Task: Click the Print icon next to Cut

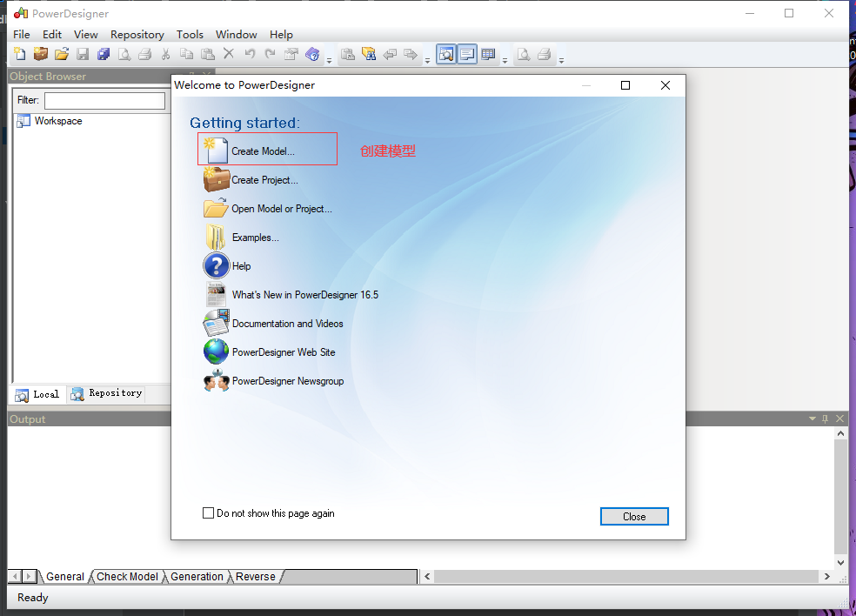Action: (144, 54)
